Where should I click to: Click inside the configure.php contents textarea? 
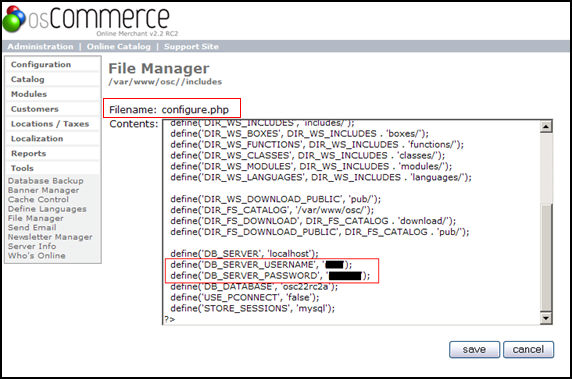(x=351, y=222)
